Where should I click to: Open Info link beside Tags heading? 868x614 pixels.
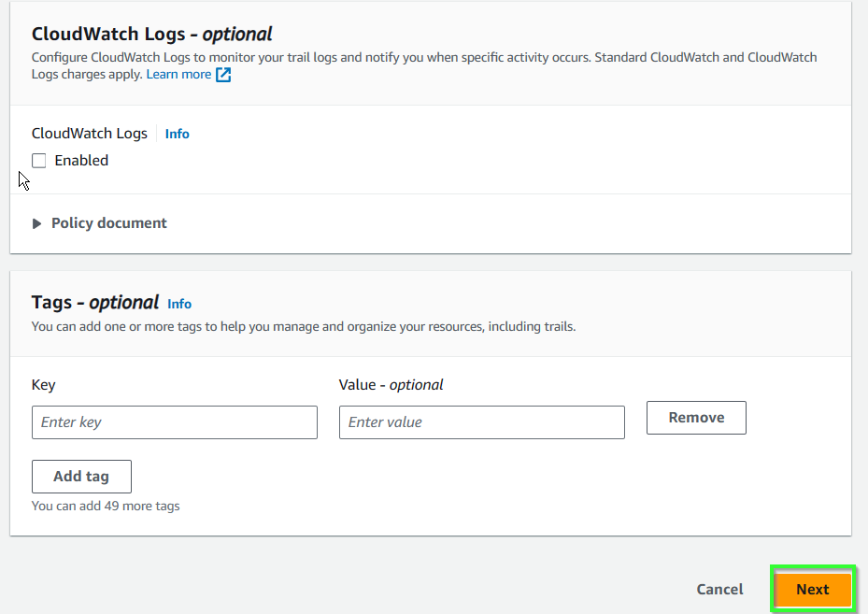coord(179,304)
